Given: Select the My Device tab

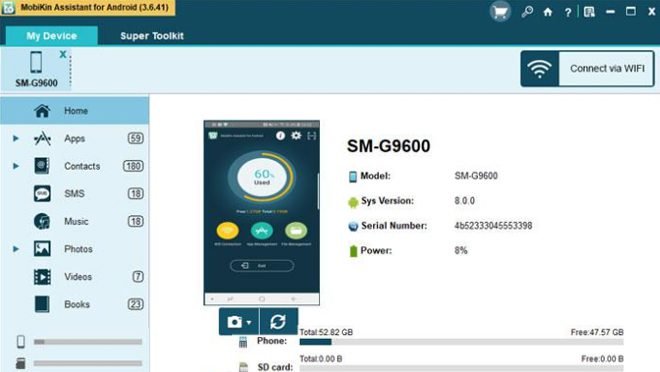Looking at the screenshot, I should (51, 36).
